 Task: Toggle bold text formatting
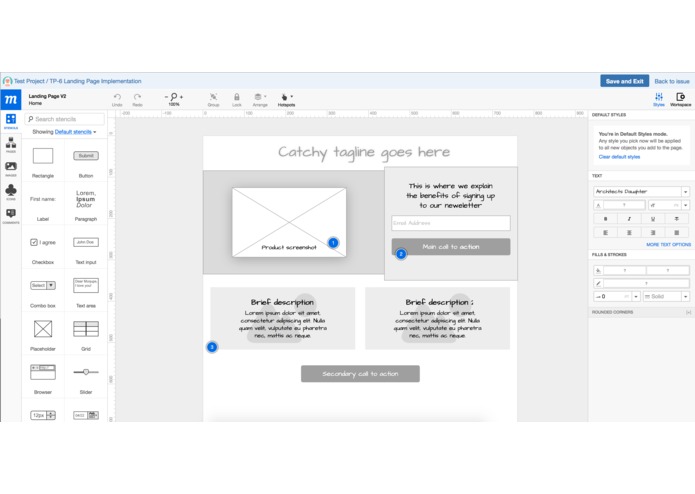[x=605, y=219]
